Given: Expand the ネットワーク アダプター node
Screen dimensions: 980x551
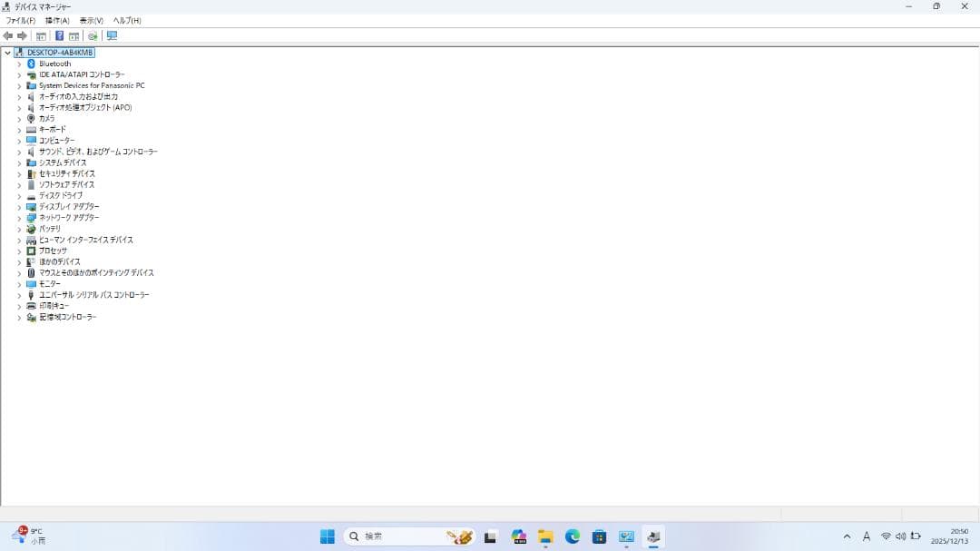Looking at the screenshot, I should (x=19, y=218).
